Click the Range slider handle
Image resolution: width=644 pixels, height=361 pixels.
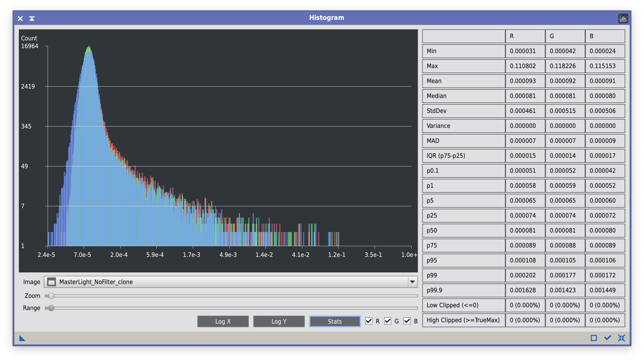click(x=51, y=308)
